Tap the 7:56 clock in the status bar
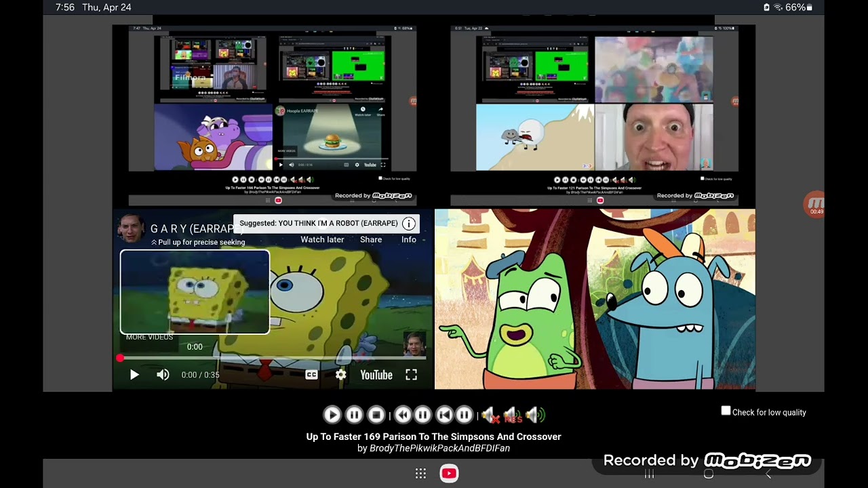This screenshot has width=868, height=488. click(x=65, y=7)
